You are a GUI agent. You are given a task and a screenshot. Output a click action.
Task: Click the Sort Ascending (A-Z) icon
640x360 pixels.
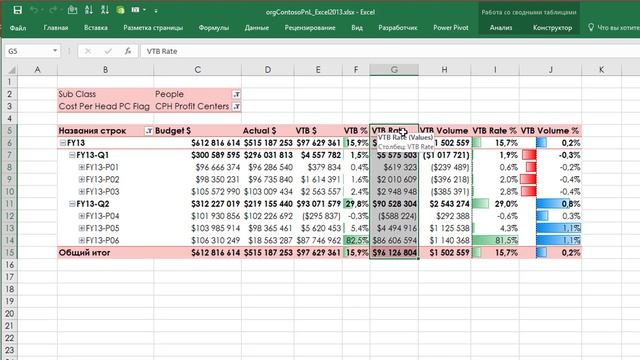click(89, 10)
